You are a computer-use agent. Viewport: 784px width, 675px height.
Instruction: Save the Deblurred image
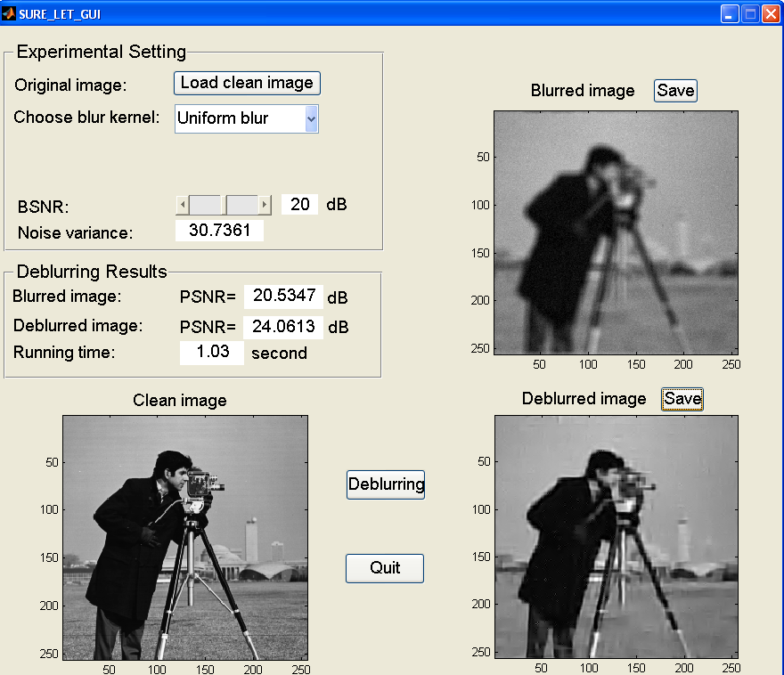coord(682,399)
